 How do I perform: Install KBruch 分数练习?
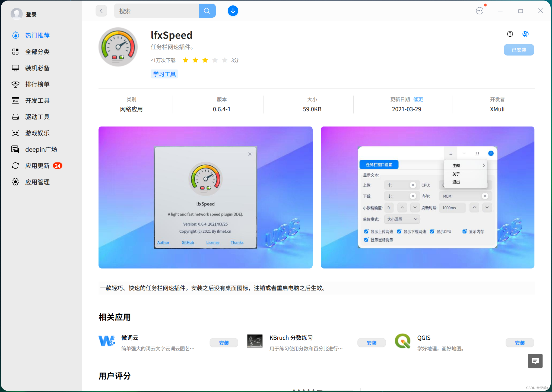coord(372,343)
